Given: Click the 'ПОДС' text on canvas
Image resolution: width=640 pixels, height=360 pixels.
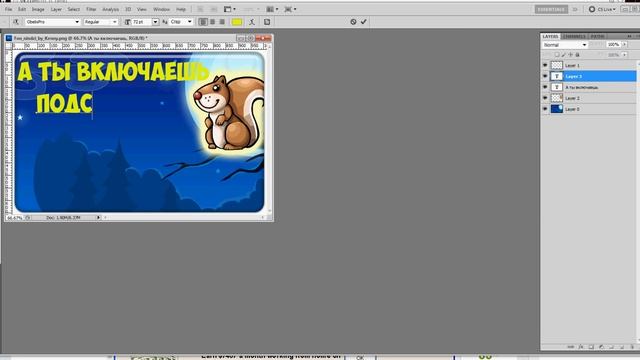Looking at the screenshot, I should (64, 104).
